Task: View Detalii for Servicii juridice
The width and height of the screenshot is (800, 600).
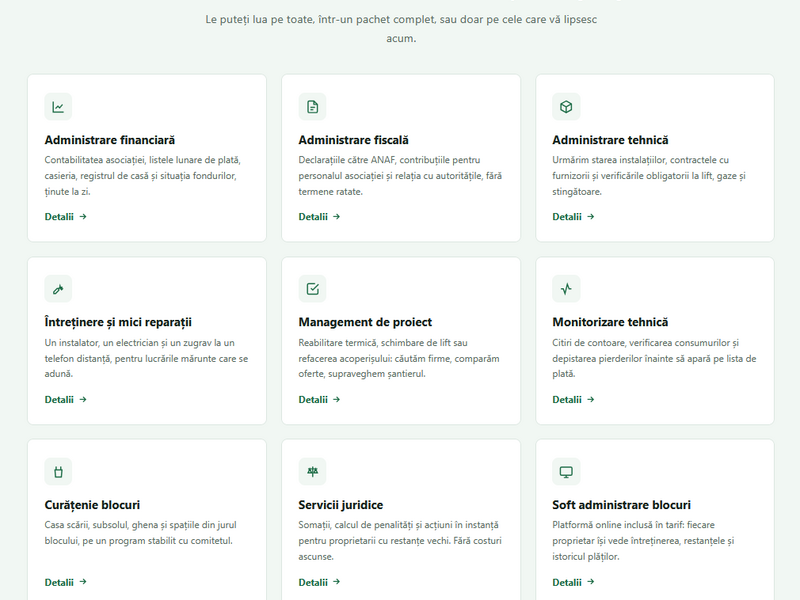Action: (319, 582)
